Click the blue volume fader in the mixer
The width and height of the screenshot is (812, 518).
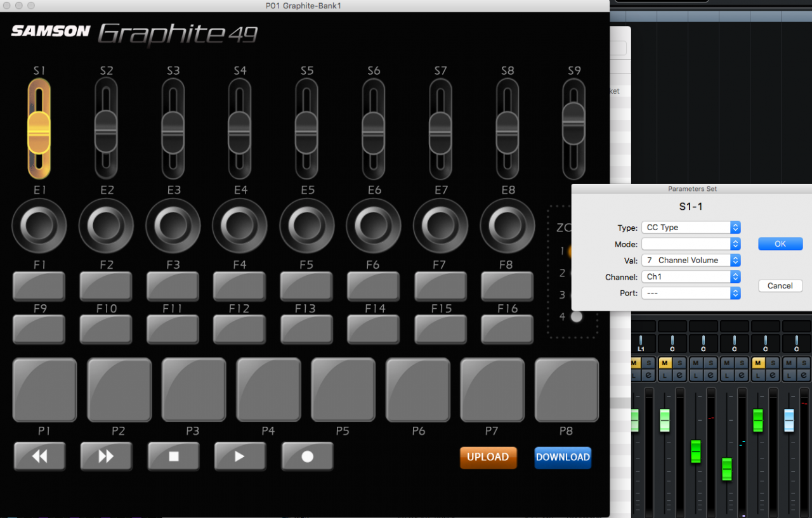(x=789, y=420)
